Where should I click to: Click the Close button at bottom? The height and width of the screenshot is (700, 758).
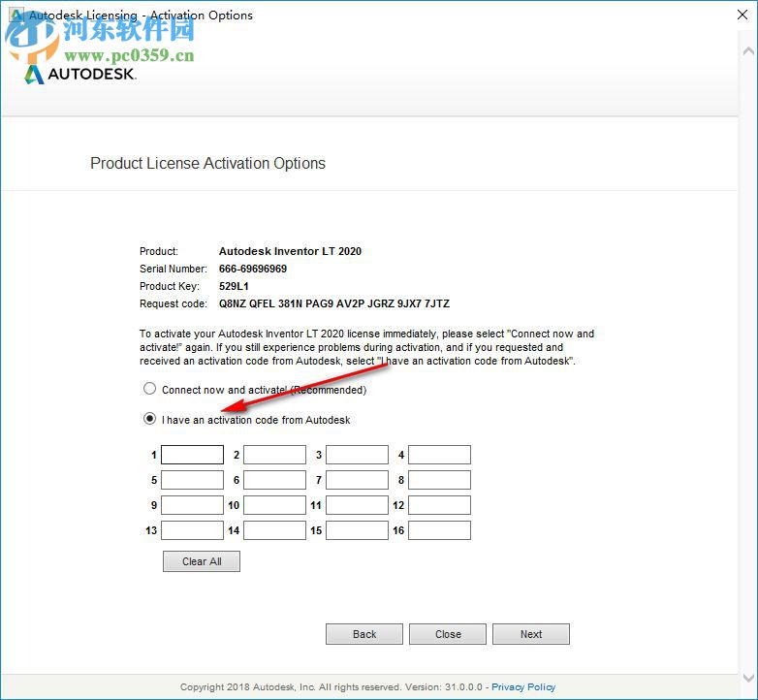pos(448,634)
